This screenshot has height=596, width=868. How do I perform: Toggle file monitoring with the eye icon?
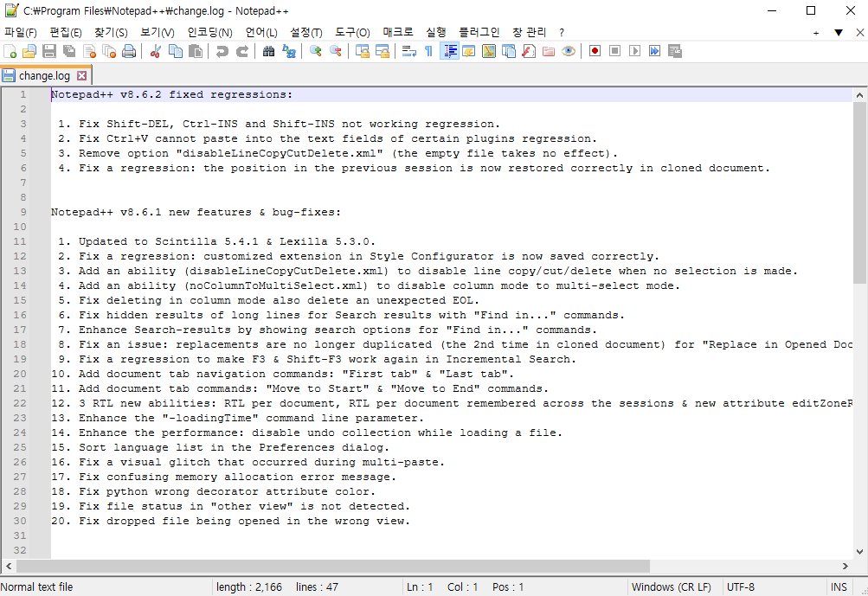[x=569, y=51]
